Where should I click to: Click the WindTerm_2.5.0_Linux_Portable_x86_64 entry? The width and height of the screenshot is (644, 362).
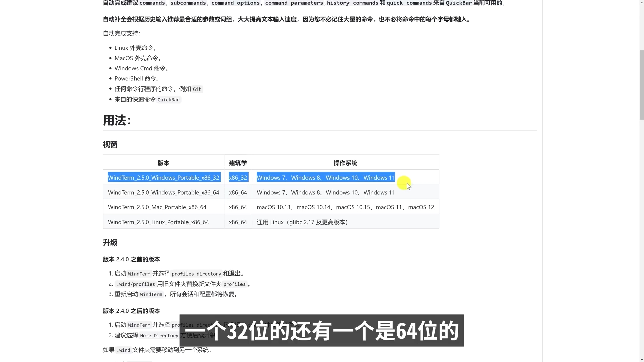(x=158, y=222)
